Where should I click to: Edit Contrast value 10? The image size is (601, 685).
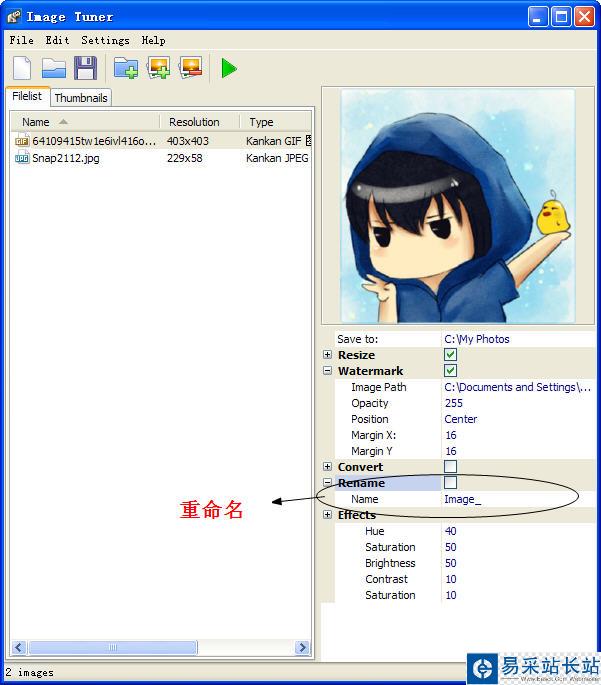(x=518, y=579)
